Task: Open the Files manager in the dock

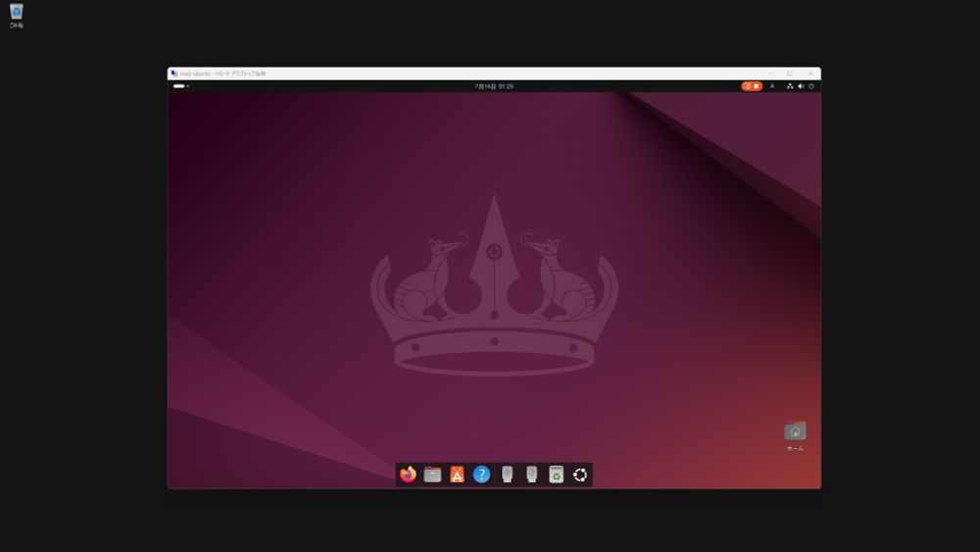Action: 432,475
